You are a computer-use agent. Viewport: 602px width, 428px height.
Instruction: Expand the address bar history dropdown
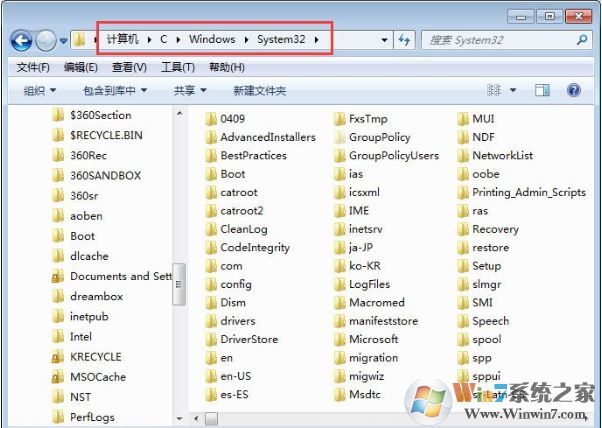click(386, 40)
